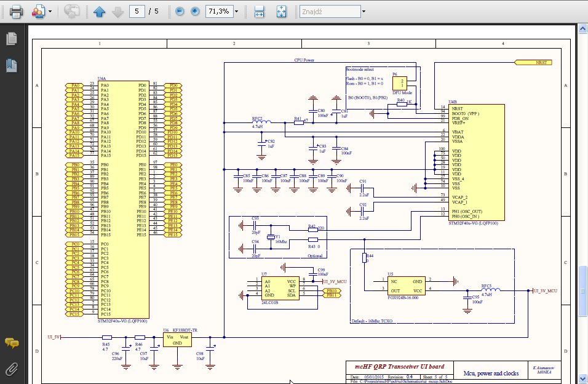Viewport: 588px width, 384px height.
Task: Click the Znajdź search field
Action: [329, 11]
